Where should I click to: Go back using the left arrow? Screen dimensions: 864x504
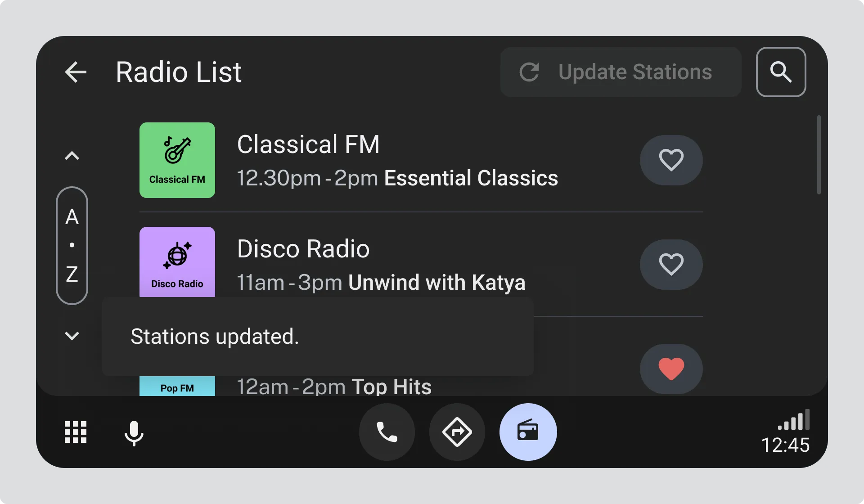pos(76,72)
